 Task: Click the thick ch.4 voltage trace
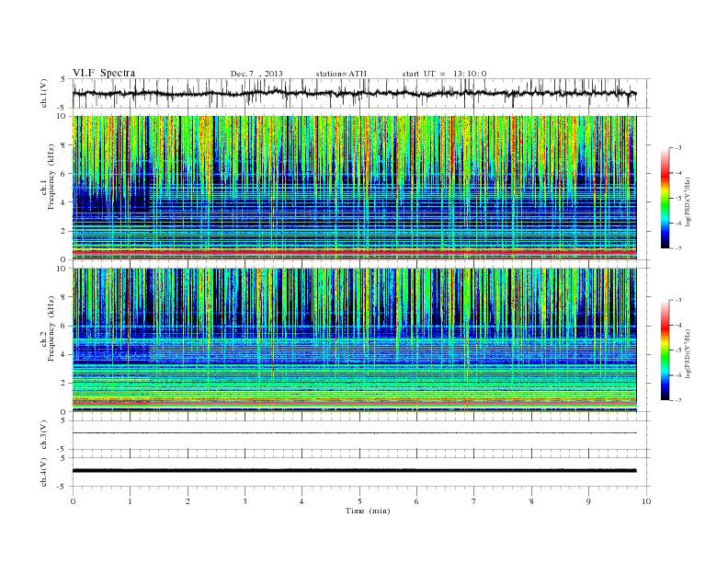pyautogui.click(x=354, y=471)
